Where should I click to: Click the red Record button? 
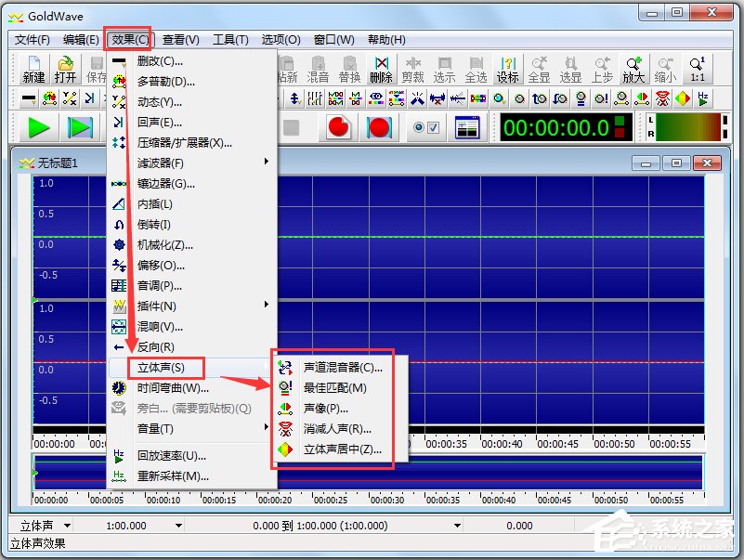(x=338, y=127)
